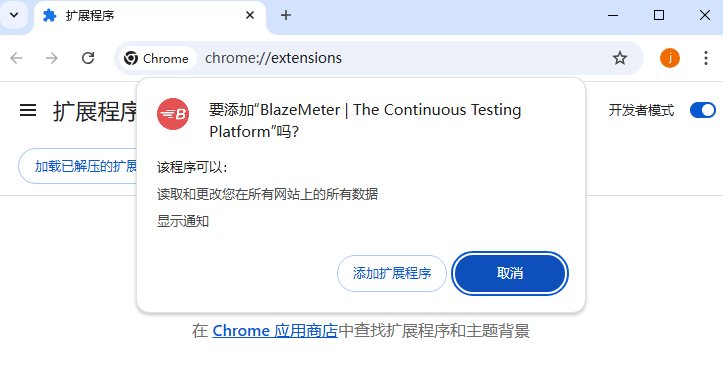Open a new tab with plus button
The image size is (723, 379).
[x=286, y=15]
